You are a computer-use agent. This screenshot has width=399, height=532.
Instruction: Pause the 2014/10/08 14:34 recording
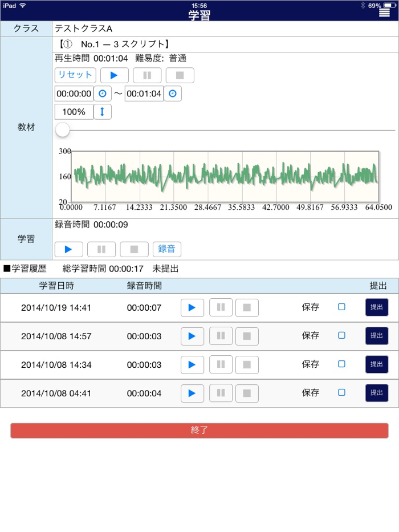pos(221,365)
